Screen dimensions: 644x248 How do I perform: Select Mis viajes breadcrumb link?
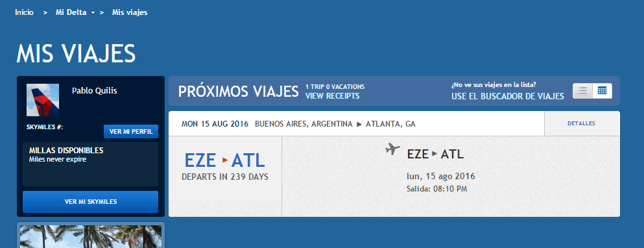tap(130, 12)
